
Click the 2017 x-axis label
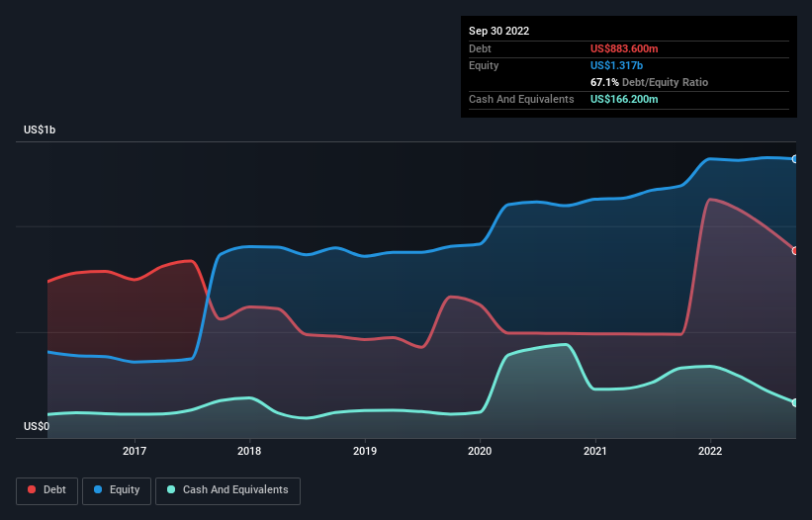[x=135, y=451]
